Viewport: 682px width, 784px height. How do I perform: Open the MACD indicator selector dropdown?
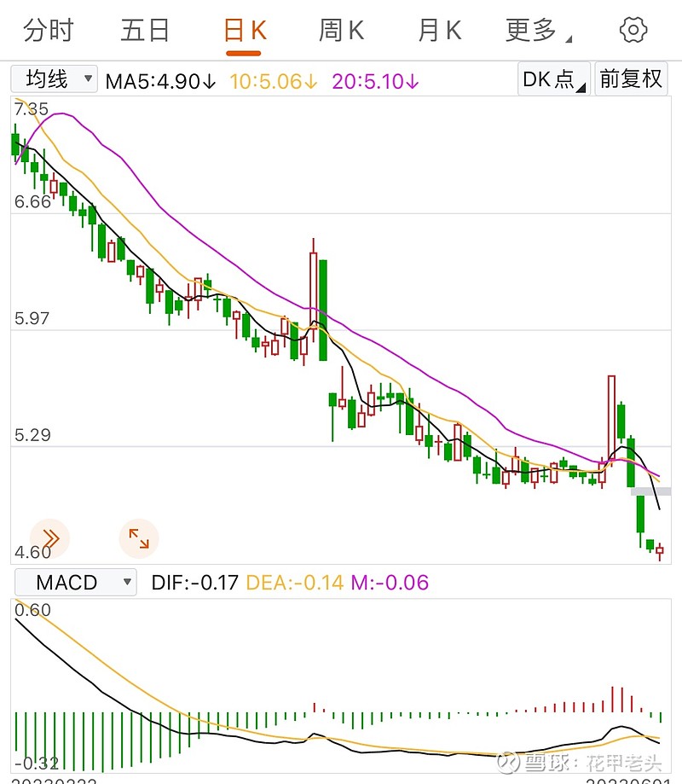click(75, 582)
